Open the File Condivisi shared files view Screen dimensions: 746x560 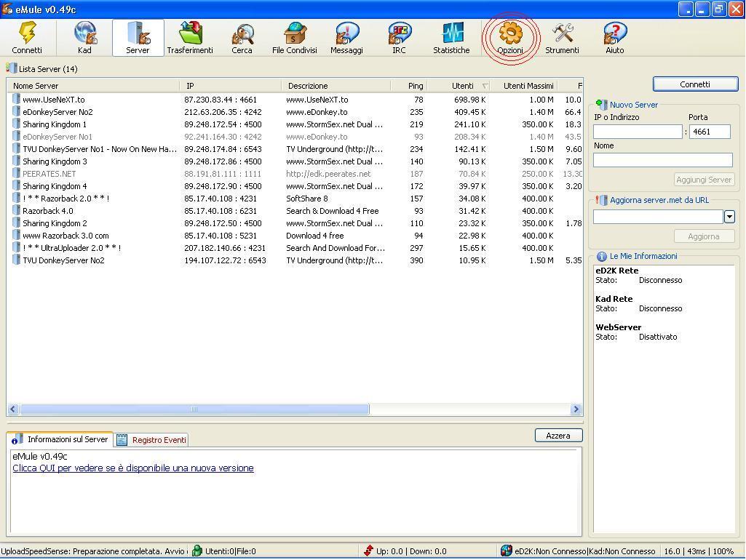[x=295, y=38]
